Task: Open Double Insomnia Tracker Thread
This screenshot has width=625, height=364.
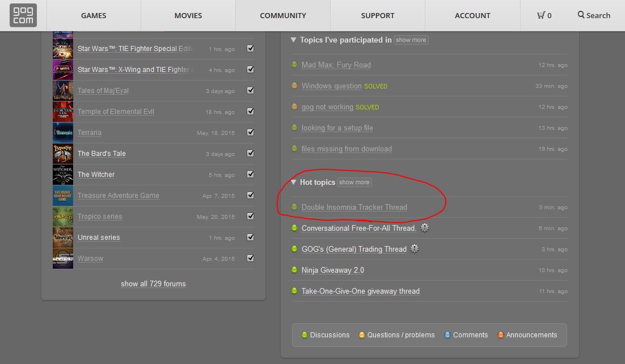Action: click(354, 208)
